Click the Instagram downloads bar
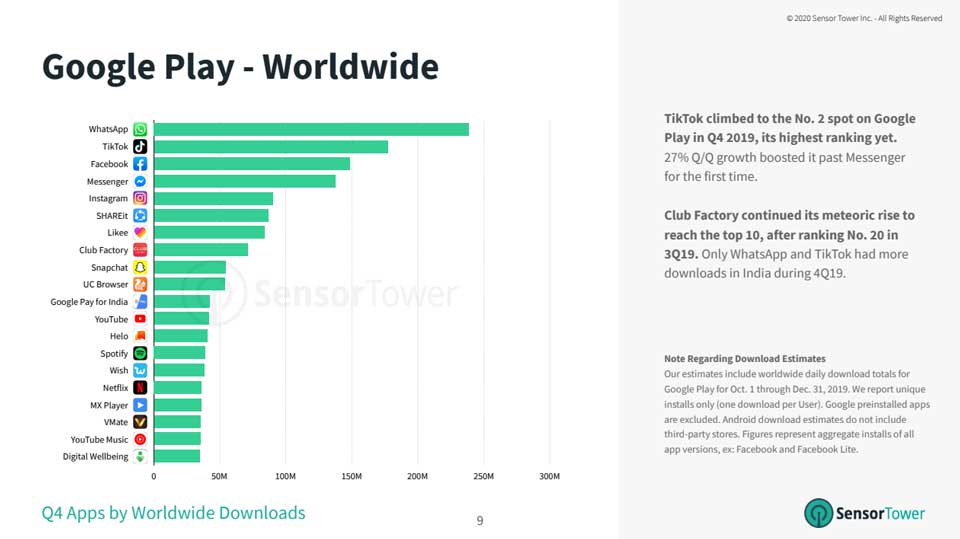The height and width of the screenshot is (539, 960). pyautogui.click(x=213, y=198)
